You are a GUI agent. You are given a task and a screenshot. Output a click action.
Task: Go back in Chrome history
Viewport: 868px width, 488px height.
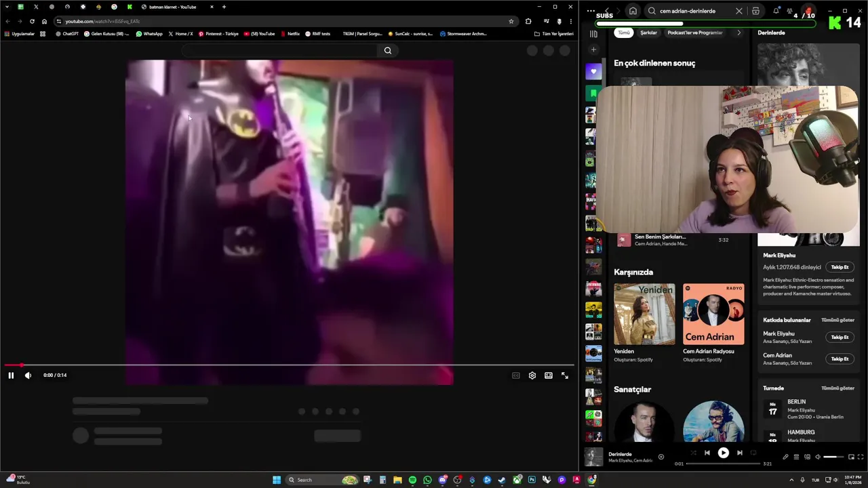(7, 21)
